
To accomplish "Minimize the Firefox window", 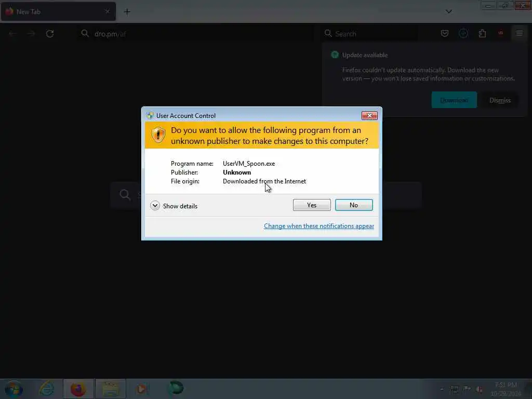I will point(488,6).
